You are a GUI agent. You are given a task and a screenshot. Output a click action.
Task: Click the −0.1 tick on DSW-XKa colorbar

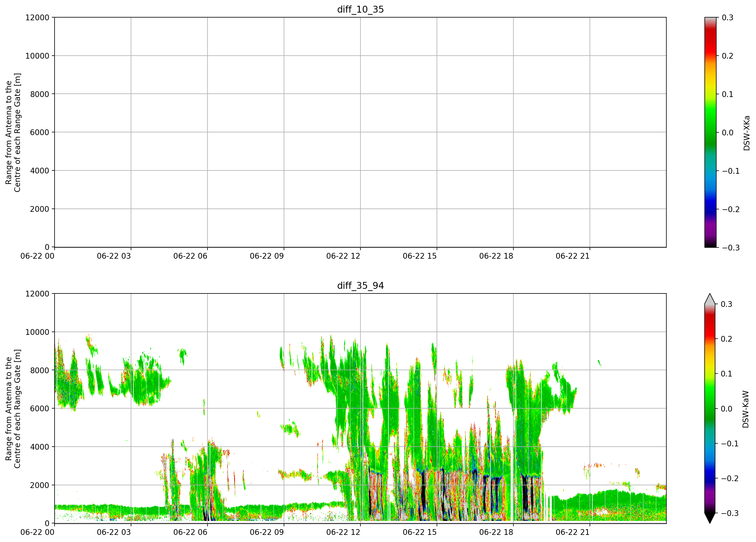pyautogui.click(x=731, y=171)
